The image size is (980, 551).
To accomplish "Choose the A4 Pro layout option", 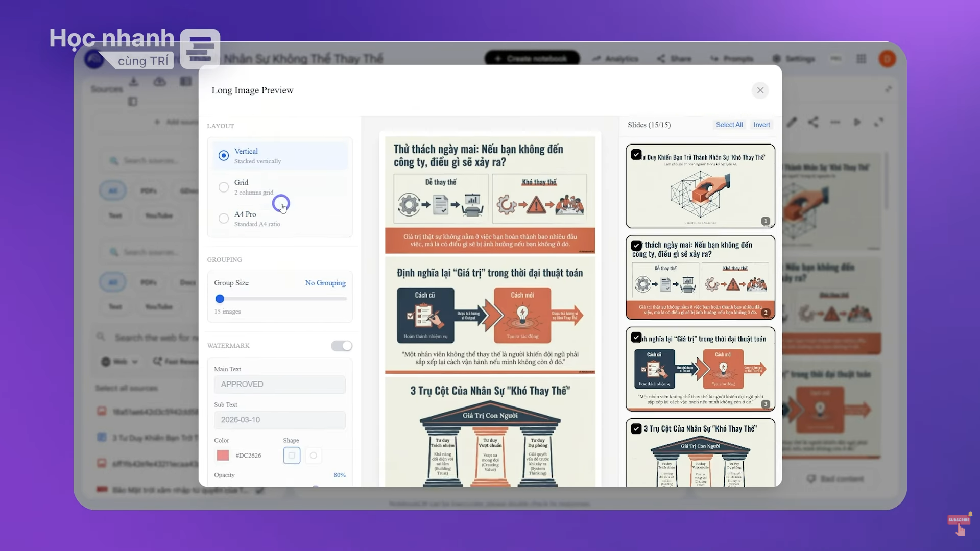I will [x=224, y=219].
